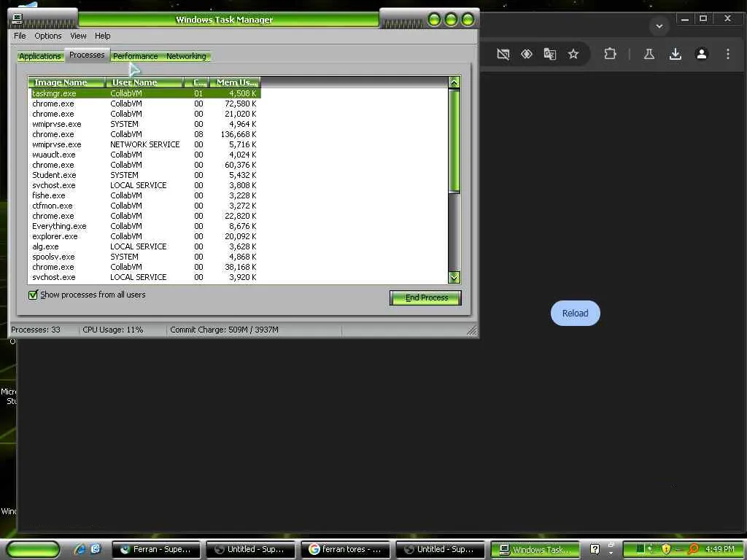
Task: Select the fishe.exe process
Action: (144, 195)
